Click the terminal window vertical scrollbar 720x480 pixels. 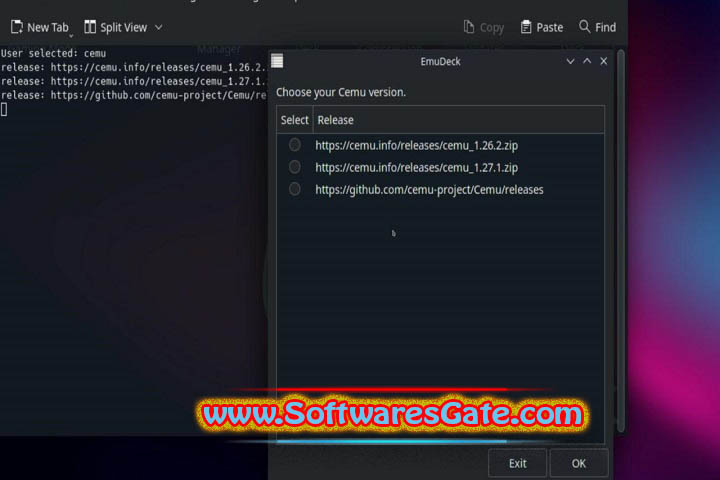click(x=621, y=241)
